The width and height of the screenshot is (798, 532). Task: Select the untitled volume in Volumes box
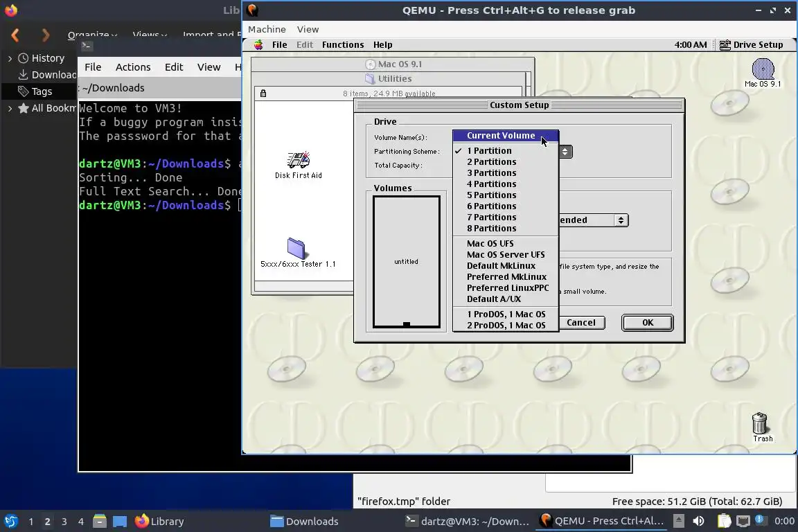pyautogui.click(x=406, y=261)
